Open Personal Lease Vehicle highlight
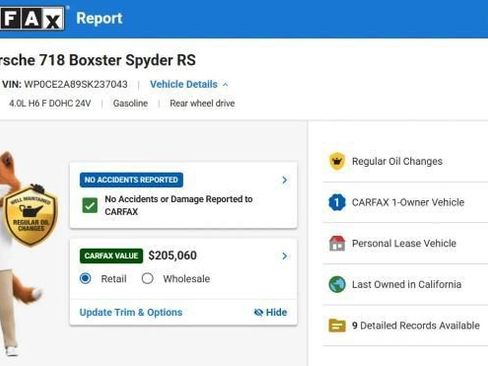Viewport: 488px width, 366px height. (405, 243)
